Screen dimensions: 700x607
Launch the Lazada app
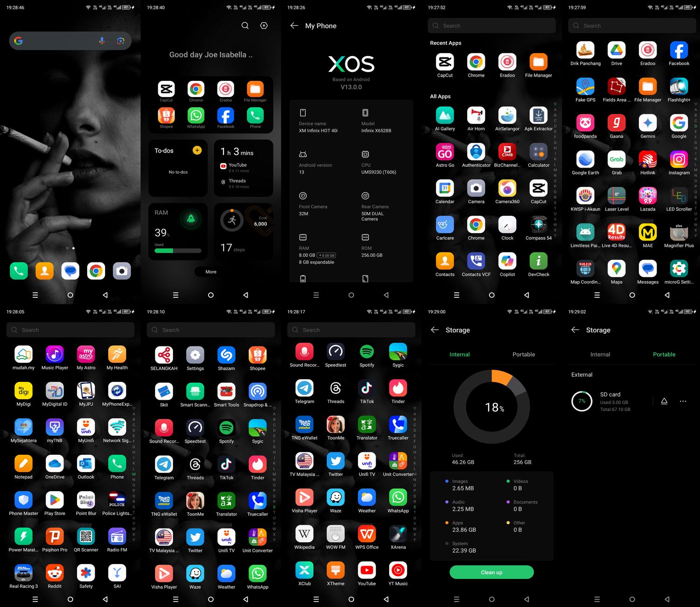pyautogui.click(x=648, y=196)
